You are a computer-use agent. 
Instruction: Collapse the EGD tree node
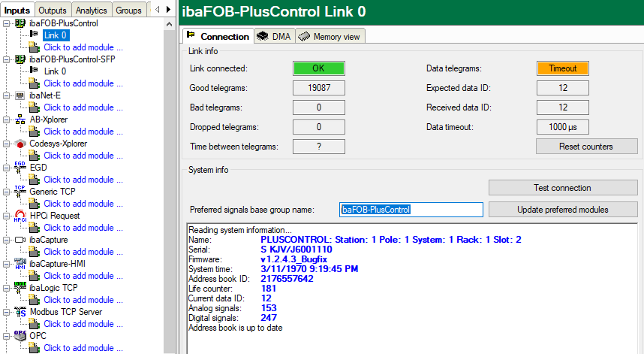pos(7,168)
